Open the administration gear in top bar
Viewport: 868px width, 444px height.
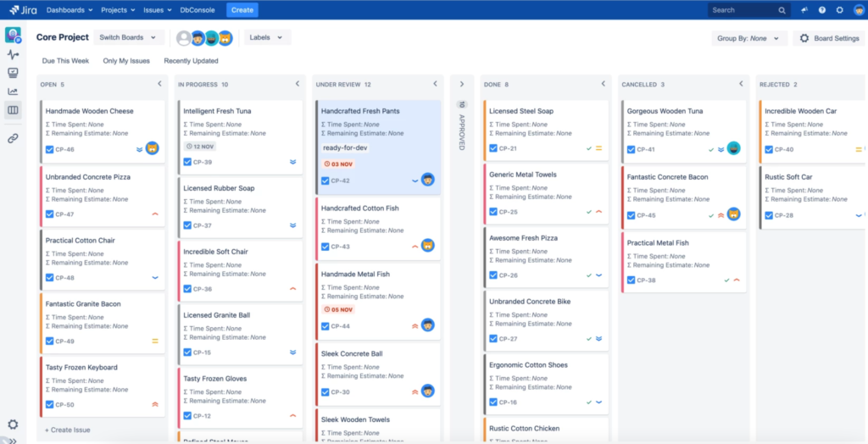840,10
